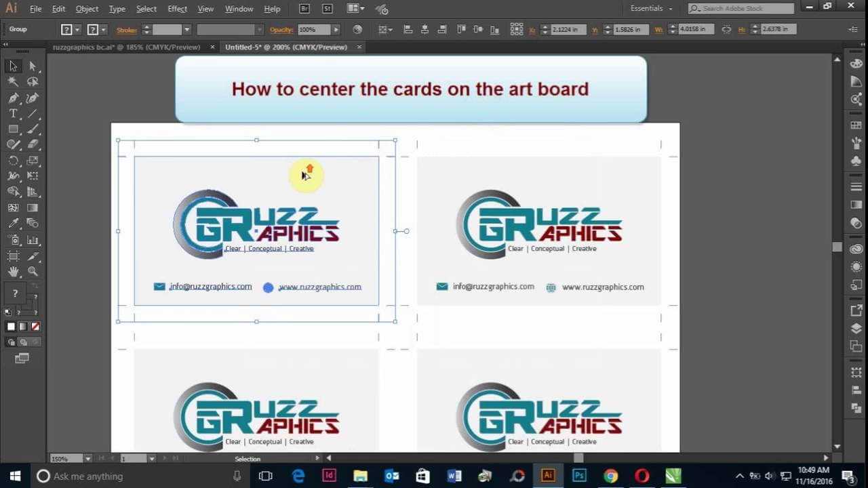The width and height of the screenshot is (868, 488).
Task: Click the orange Opacity label link
Action: [282, 30]
